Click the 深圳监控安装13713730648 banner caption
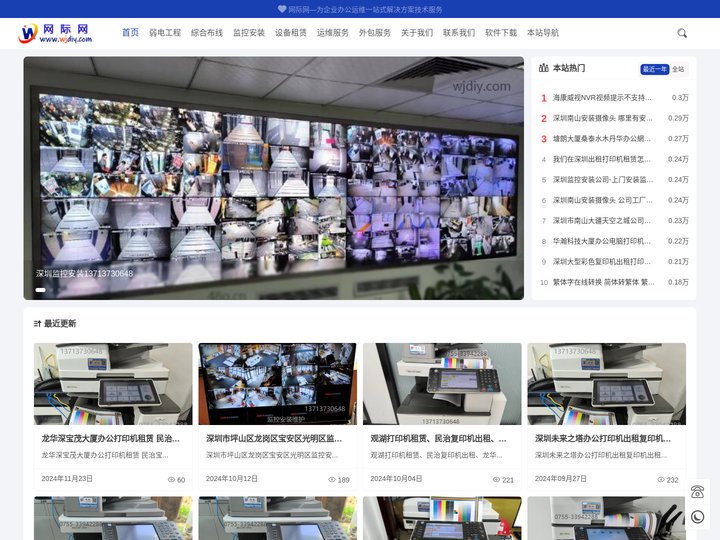Image resolution: width=720 pixels, height=540 pixels. (x=84, y=274)
